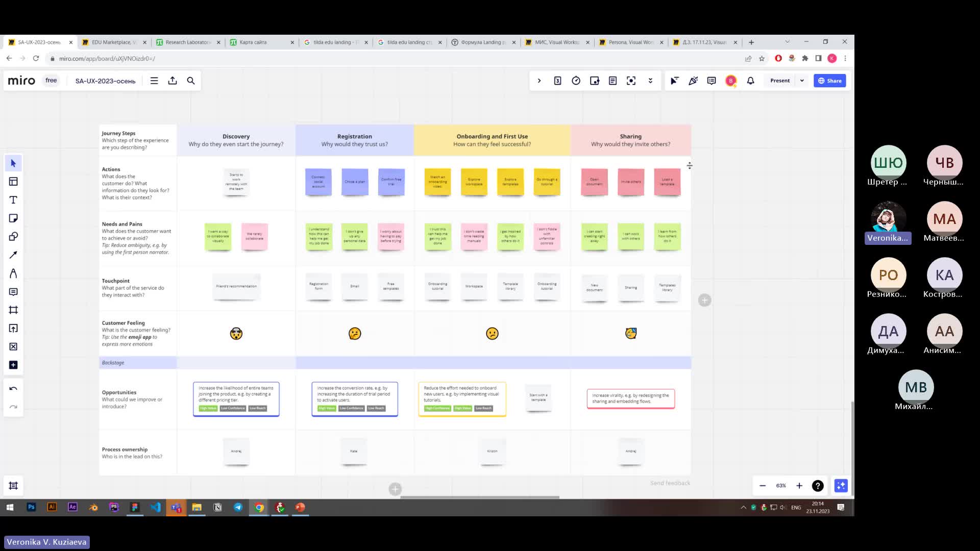The image size is (980, 551).
Task: Open the Shapes tool
Action: (x=13, y=237)
